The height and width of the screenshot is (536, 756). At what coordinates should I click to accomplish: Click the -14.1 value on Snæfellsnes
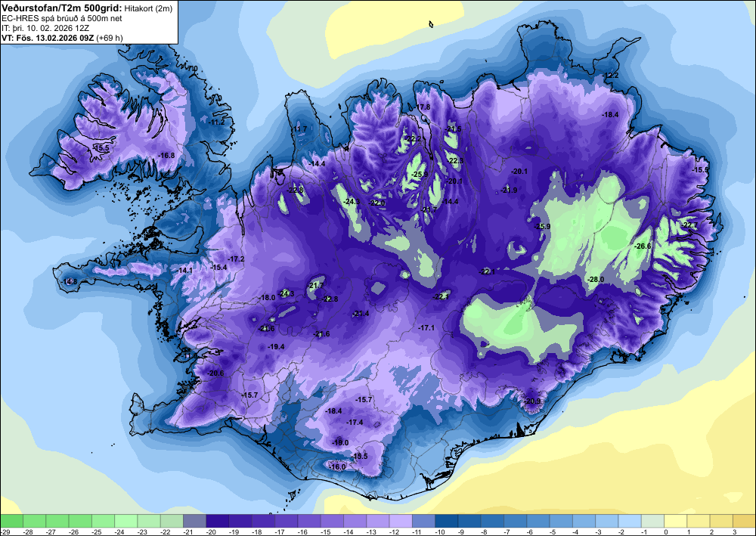tap(184, 271)
